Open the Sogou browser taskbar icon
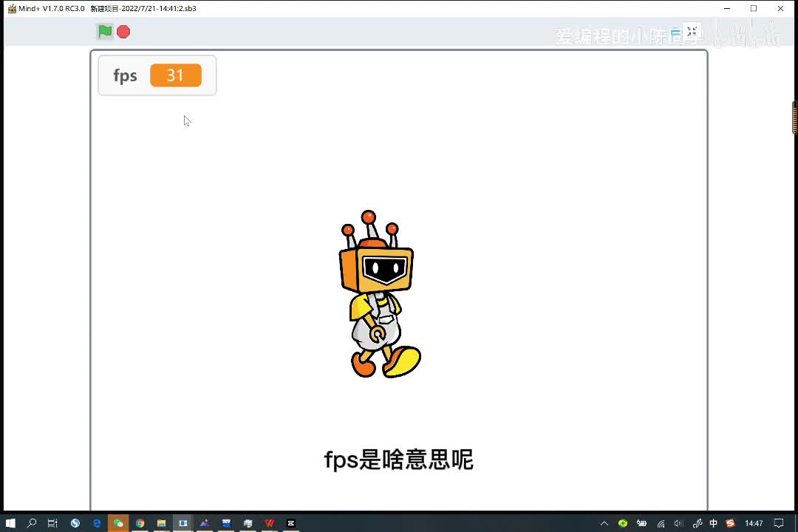This screenshot has height=532, width=798. tap(75, 523)
